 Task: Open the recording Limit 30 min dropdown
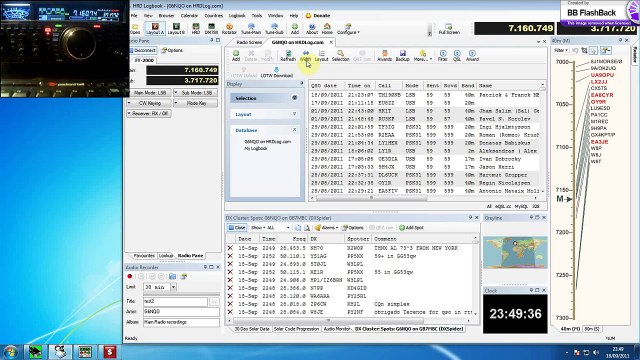pyautogui.click(x=173, y=287)
